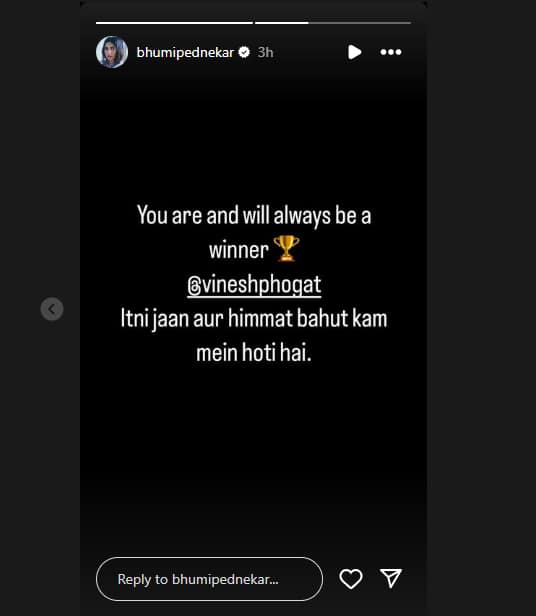536x616 pixels.
Task: Click the trophy emoji in the story
Action: tap(286, 249)
